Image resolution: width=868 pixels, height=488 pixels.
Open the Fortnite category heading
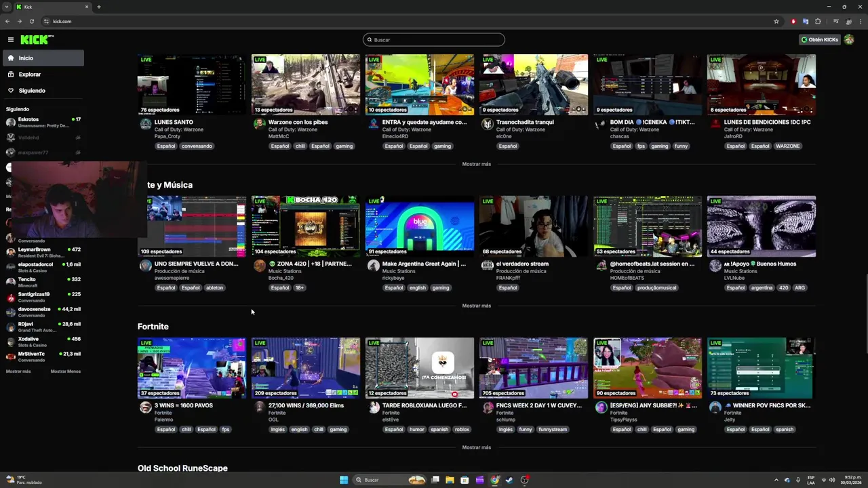click(x=153, y=327)
